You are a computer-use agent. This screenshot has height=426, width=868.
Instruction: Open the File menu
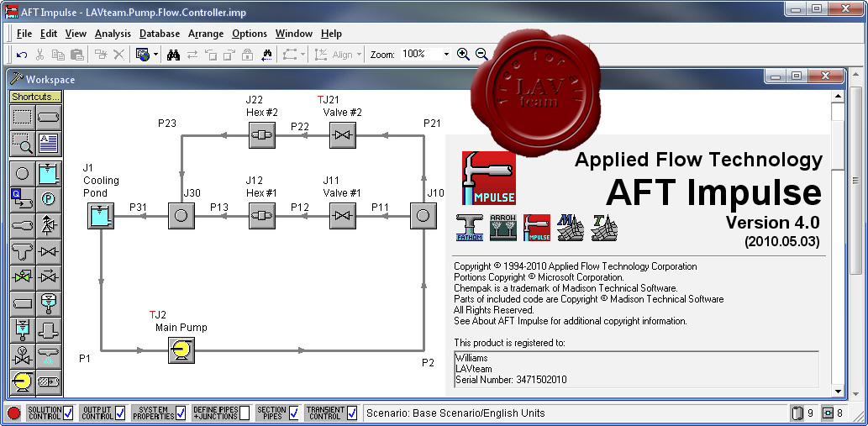[24, 34]
